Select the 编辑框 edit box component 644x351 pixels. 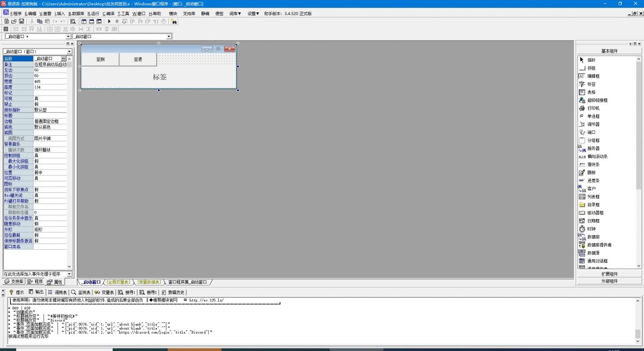589,76
